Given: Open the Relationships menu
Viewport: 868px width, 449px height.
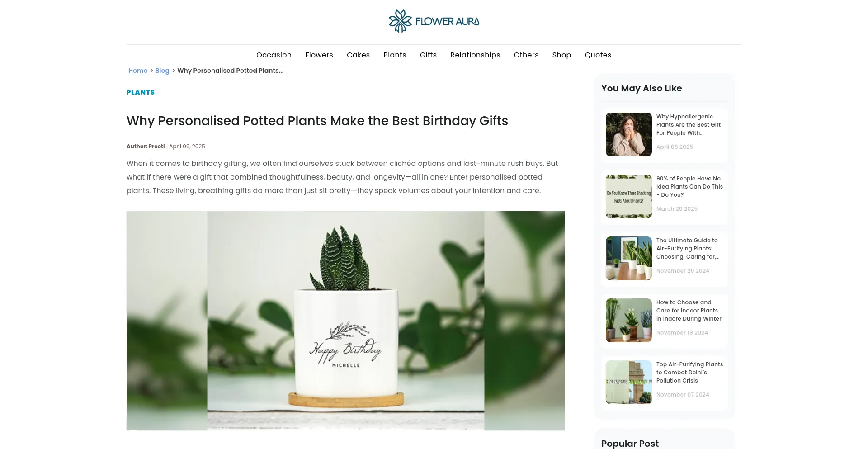Looking at the screenshot, I should [475, 55].
